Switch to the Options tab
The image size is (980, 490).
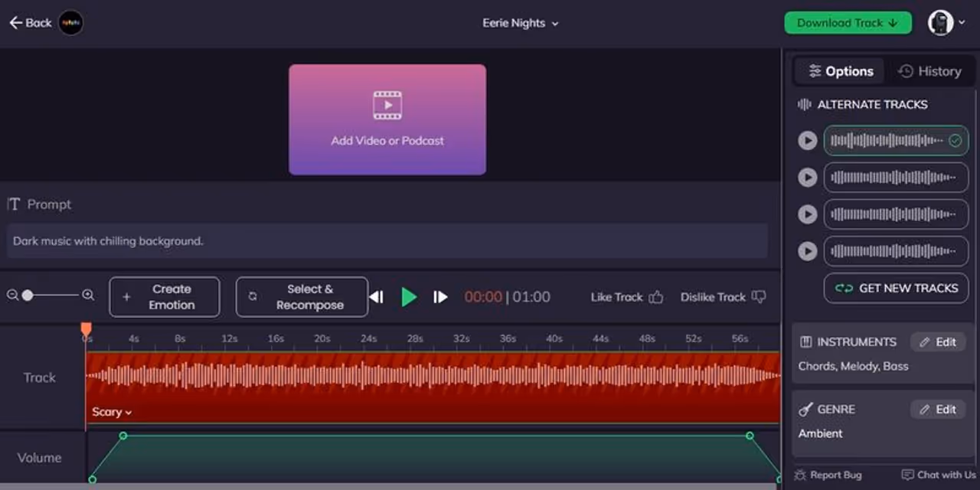[841, 71]
